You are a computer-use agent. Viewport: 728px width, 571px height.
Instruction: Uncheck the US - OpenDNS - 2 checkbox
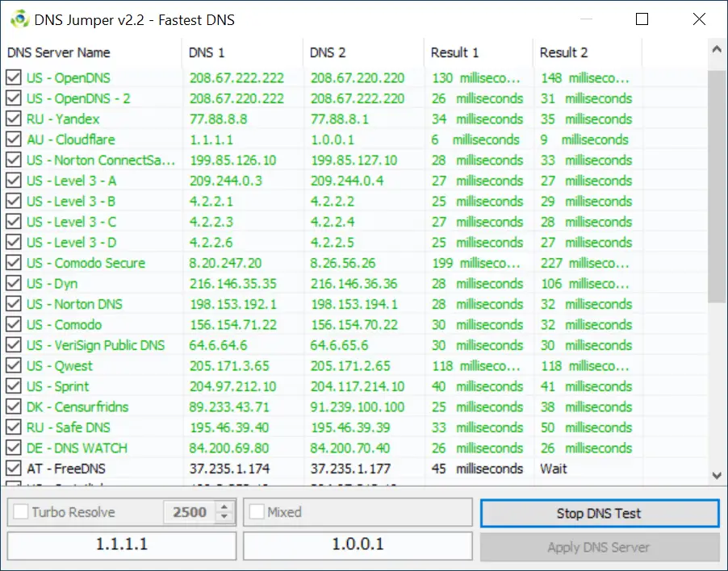tap(14, 98)
